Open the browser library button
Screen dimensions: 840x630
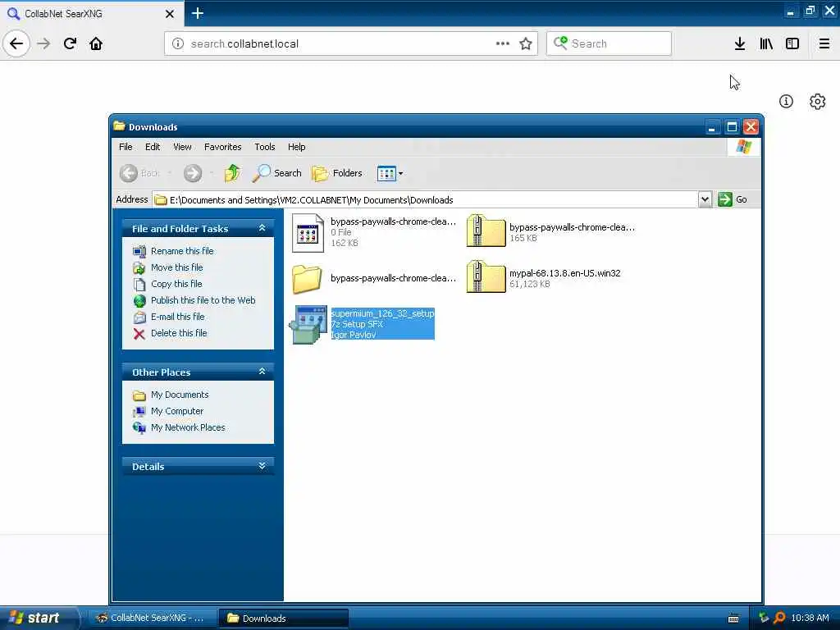coord(766,43)
